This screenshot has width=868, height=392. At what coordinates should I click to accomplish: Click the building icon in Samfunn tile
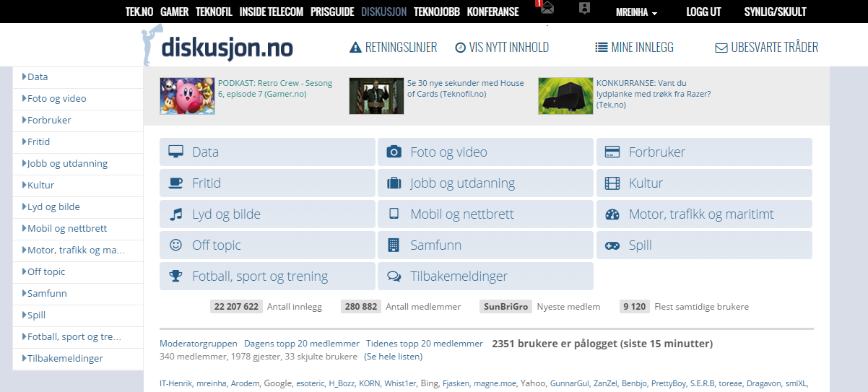pyautogui.click(x=394, y=245)
